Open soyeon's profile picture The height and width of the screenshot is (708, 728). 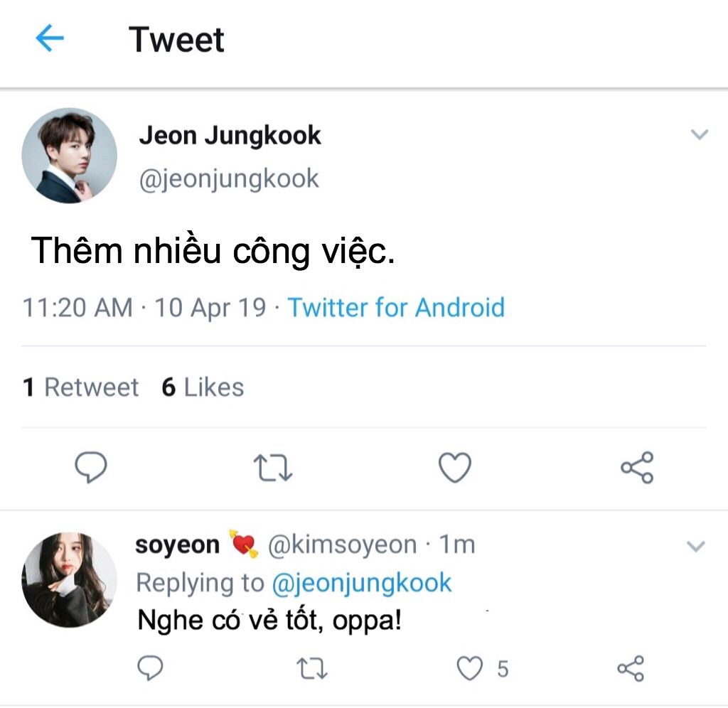pyautogui.click(x=69, y=580)
